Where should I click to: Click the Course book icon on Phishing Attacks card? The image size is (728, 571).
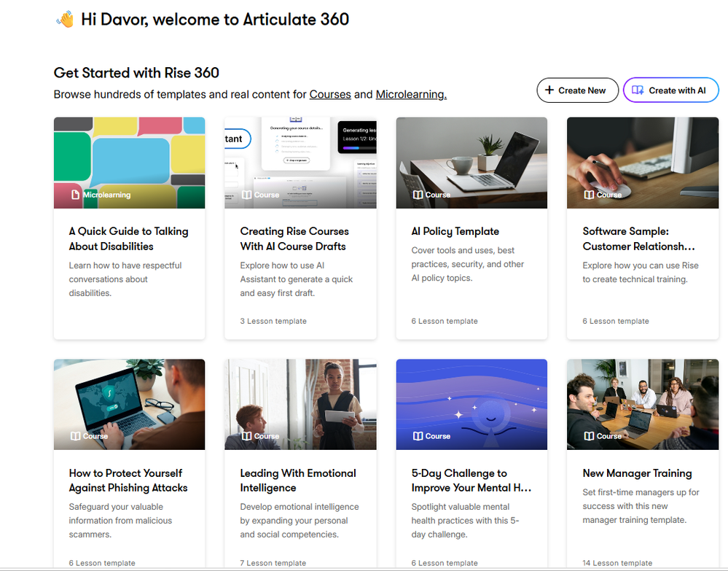coord(75,436)
